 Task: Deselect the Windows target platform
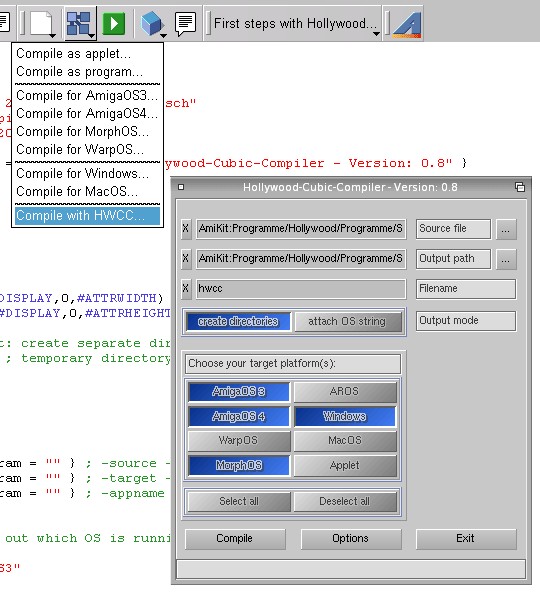click(345, 416)
